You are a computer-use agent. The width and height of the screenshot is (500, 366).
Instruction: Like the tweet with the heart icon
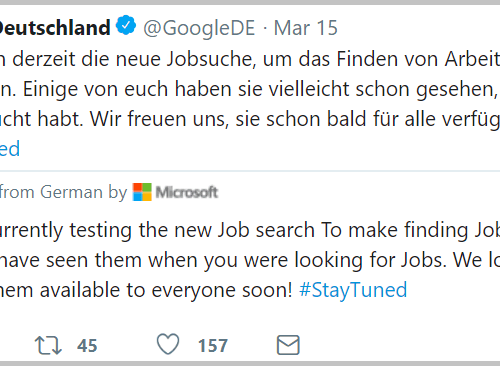(168, 344)
